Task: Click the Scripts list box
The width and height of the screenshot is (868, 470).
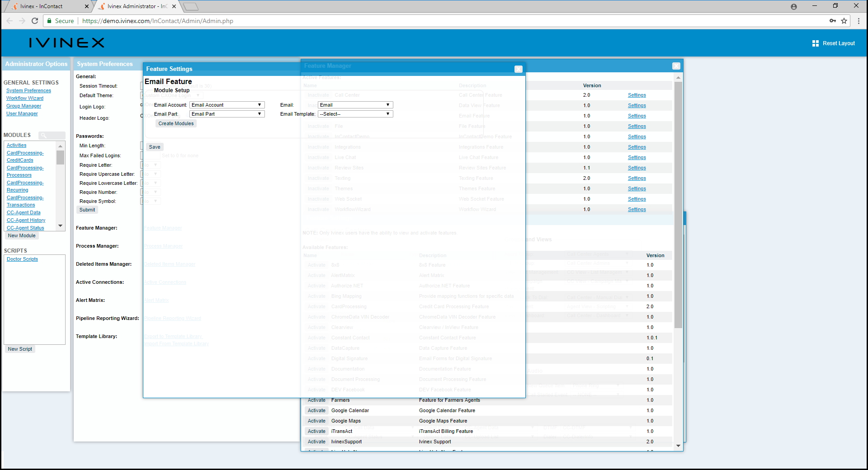Action: [x=34, y=300]
